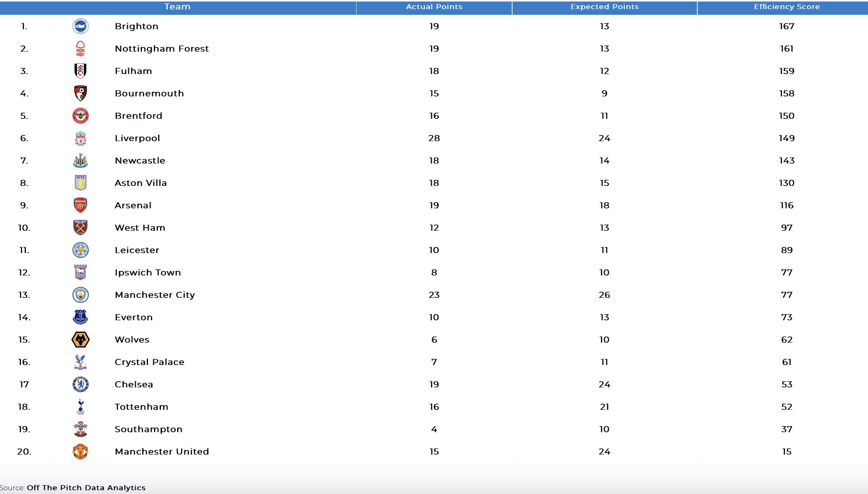
Task: Click Bournemouth's expected points value 9
Action: pos(605,93)
